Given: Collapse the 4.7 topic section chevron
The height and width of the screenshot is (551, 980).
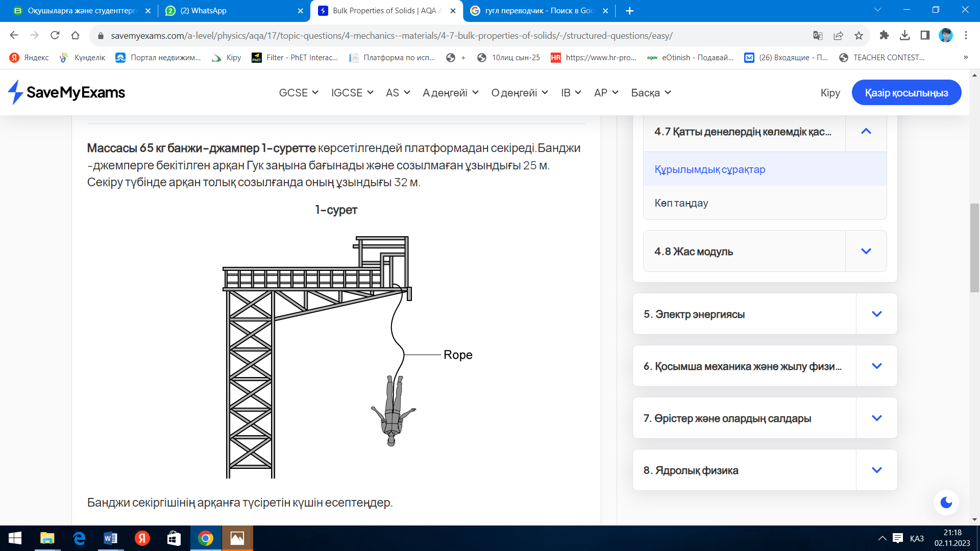Looking at the screenshot, I should pyautogui.click(x=866, y=132).
